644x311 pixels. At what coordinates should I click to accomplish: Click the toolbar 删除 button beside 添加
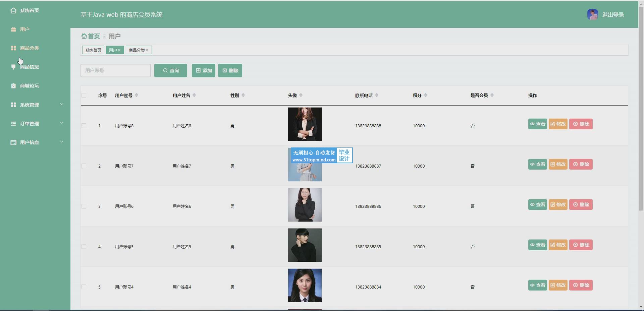pyautogui.click(x=230, y=70)
